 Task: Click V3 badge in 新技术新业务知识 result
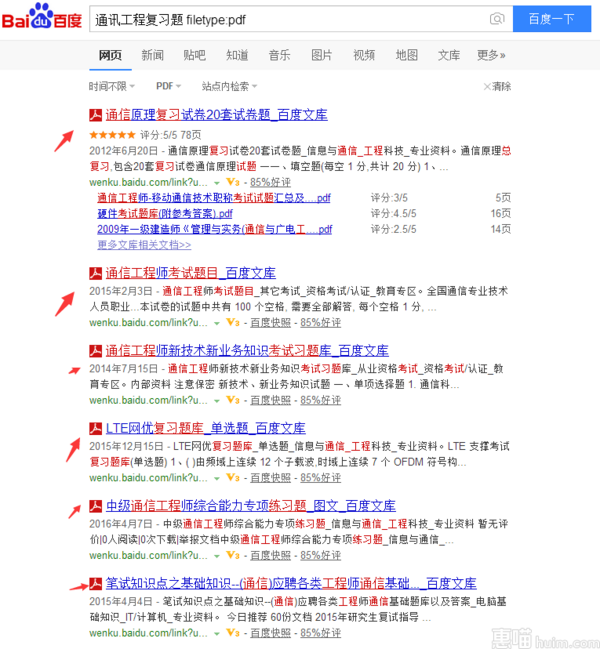pos(233,400)
